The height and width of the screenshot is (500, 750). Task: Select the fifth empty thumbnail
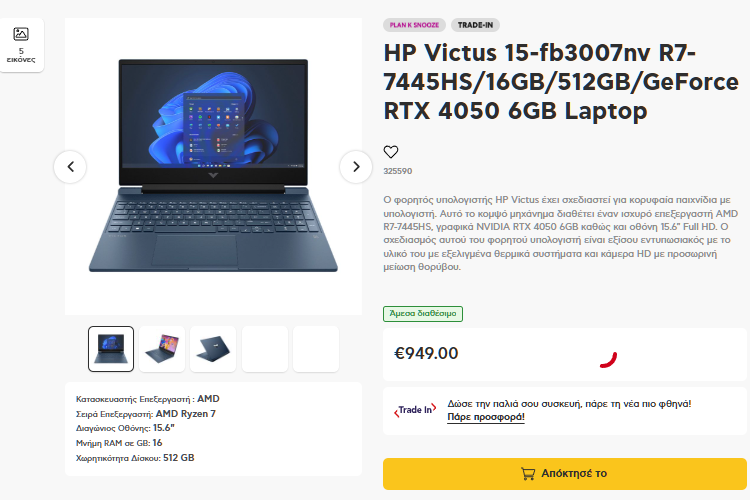pos(316,349)
